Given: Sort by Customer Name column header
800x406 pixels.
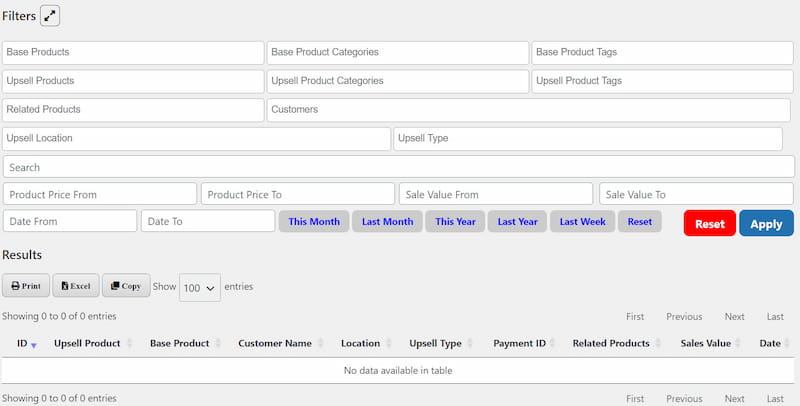Looking at the screenshot, I should 280,343.
